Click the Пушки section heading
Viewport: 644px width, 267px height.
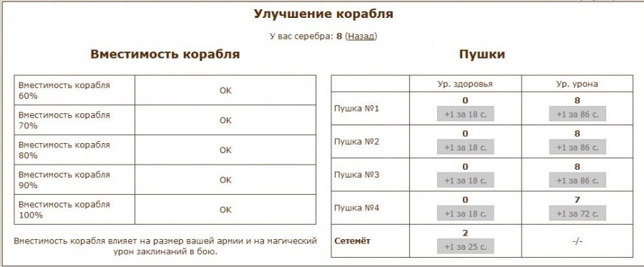482,54
